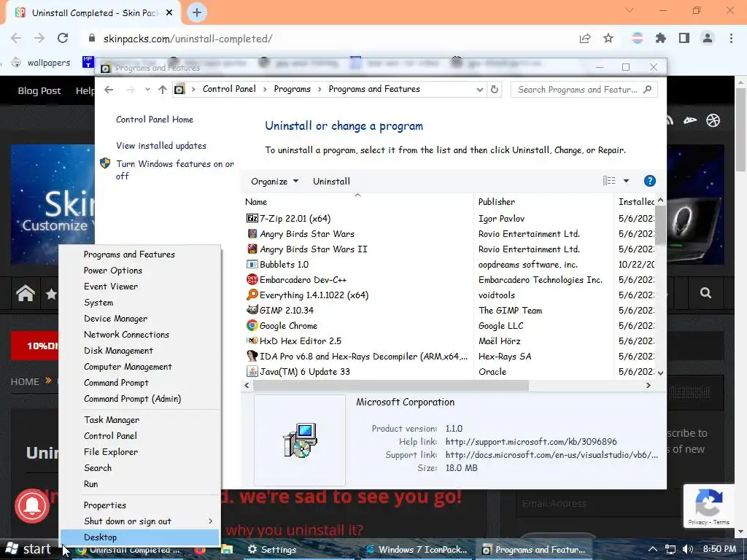The width and height of the screenshot is (747, 560).
Task: Open recent locations chevron in Explorer
Action: [147, 90]
